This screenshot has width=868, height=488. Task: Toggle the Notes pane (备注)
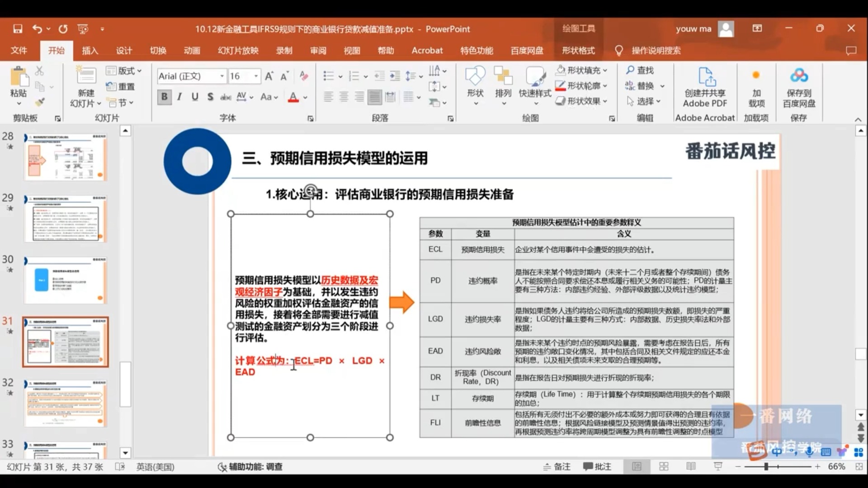tap(557, 466)
